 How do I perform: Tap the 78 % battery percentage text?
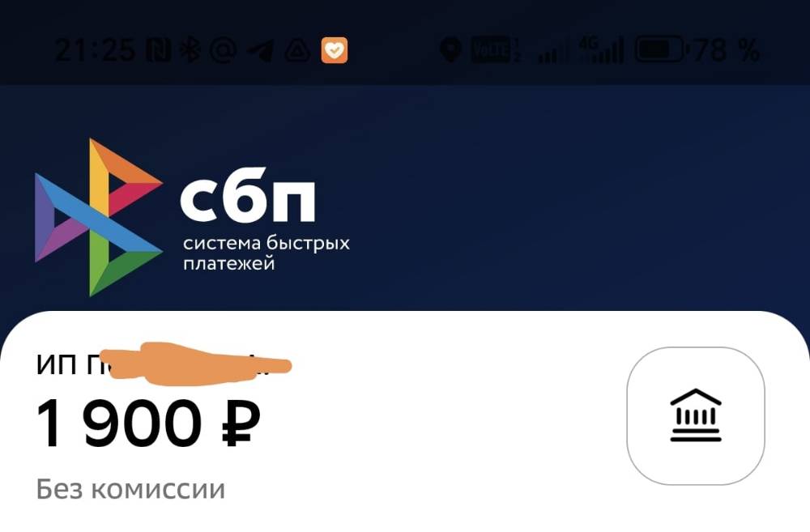point(727,50)
